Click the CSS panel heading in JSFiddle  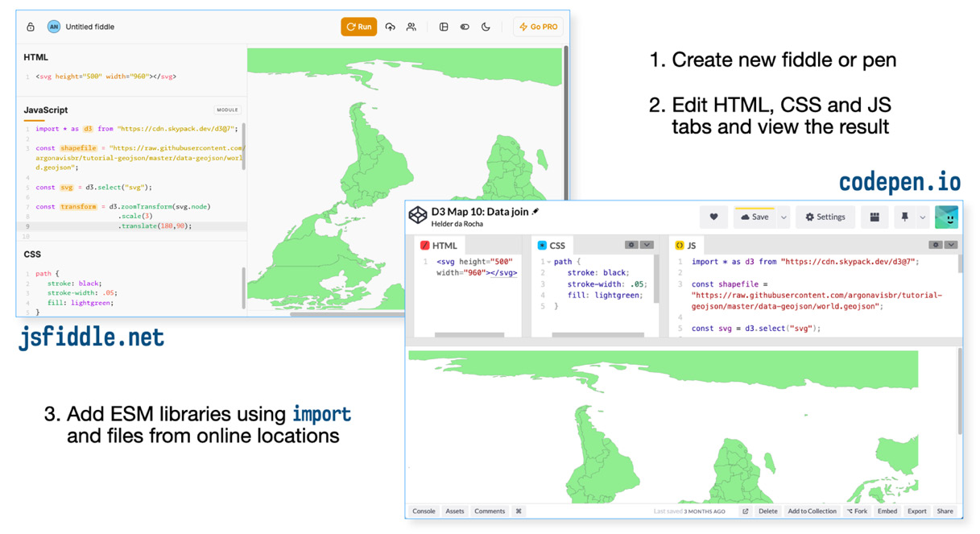(32, 254)
